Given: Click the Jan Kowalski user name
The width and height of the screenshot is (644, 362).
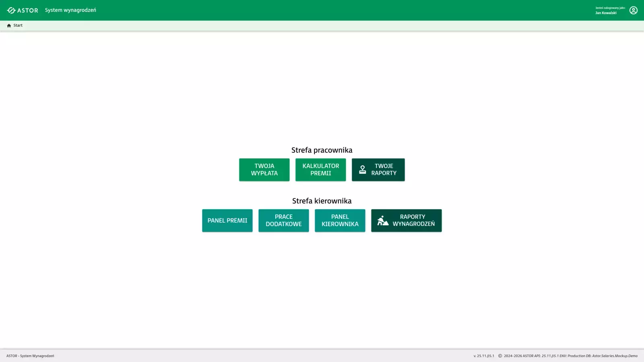Looking at the screenshot, I should (606, 13).
